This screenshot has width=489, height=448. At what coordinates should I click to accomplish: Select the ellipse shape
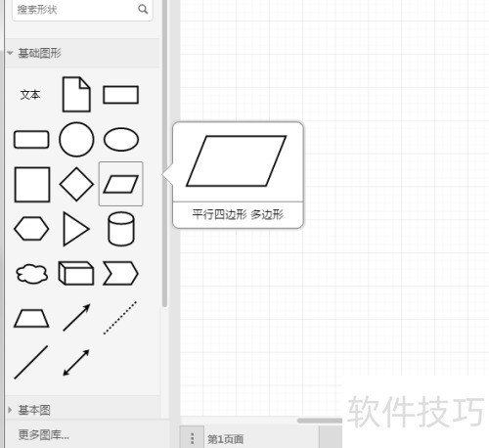click(x=121, y=140)
